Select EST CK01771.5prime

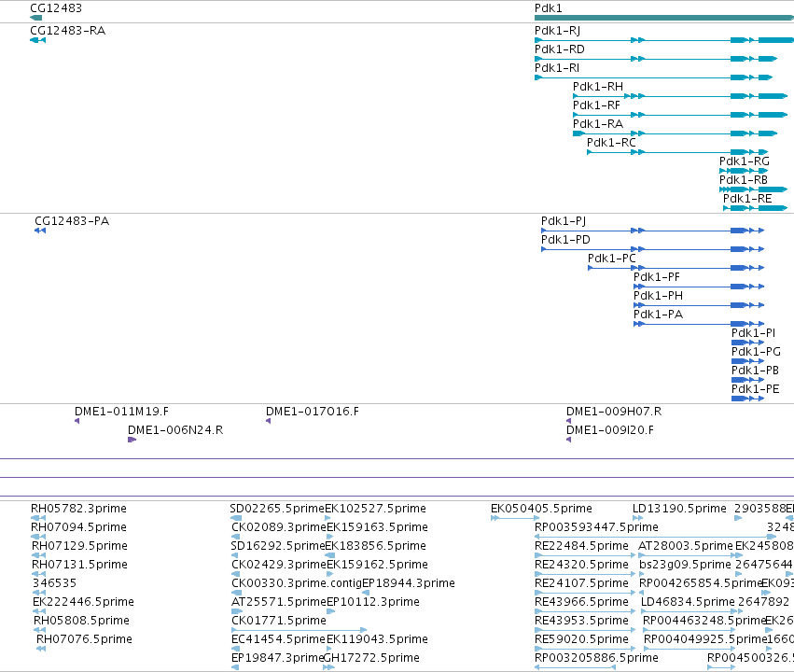(x=279, y=621)
